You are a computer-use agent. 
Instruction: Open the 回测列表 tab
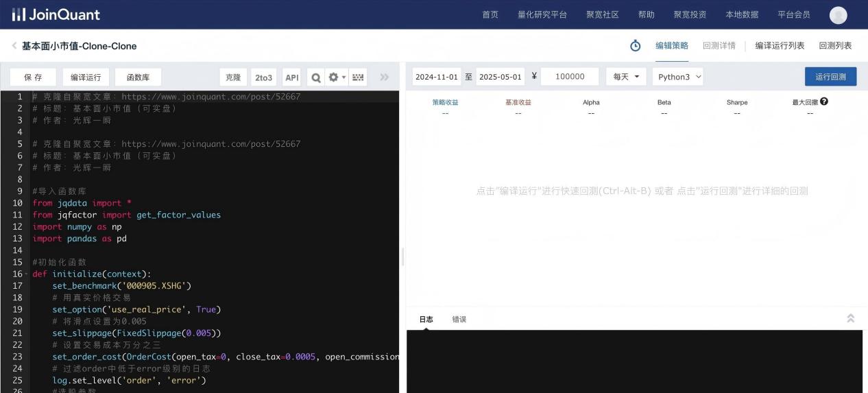[835, 46]
